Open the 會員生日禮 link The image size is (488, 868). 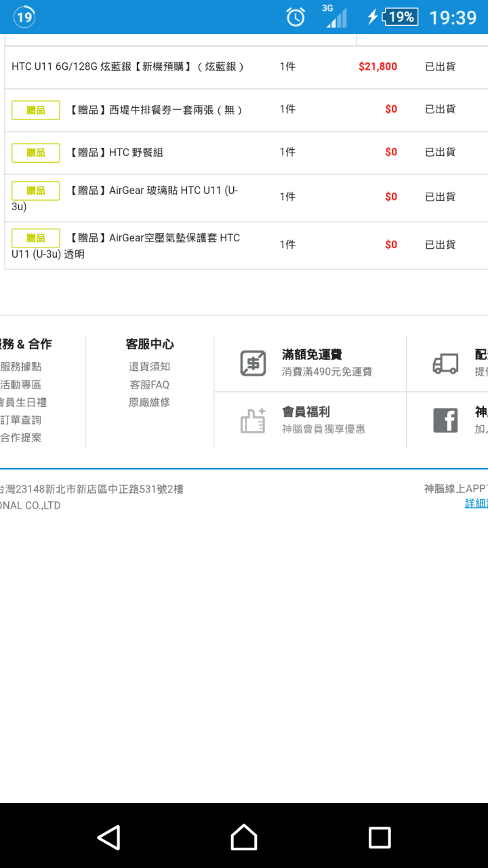(23, 402)
